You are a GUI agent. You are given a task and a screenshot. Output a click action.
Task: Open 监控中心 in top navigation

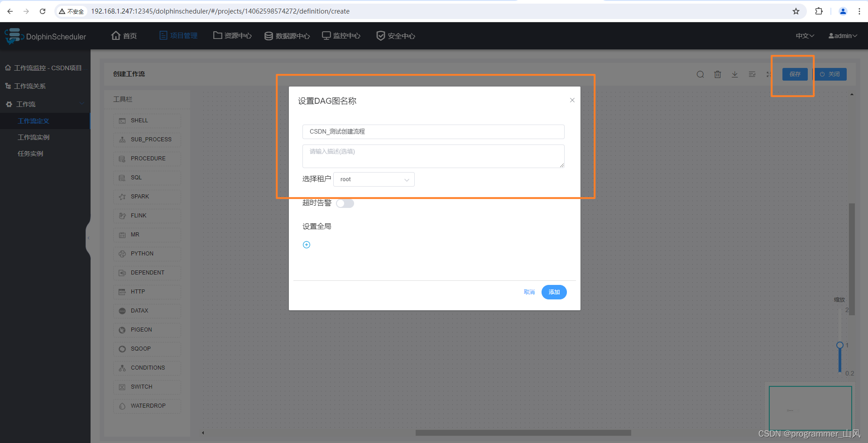tap(341, 36)
